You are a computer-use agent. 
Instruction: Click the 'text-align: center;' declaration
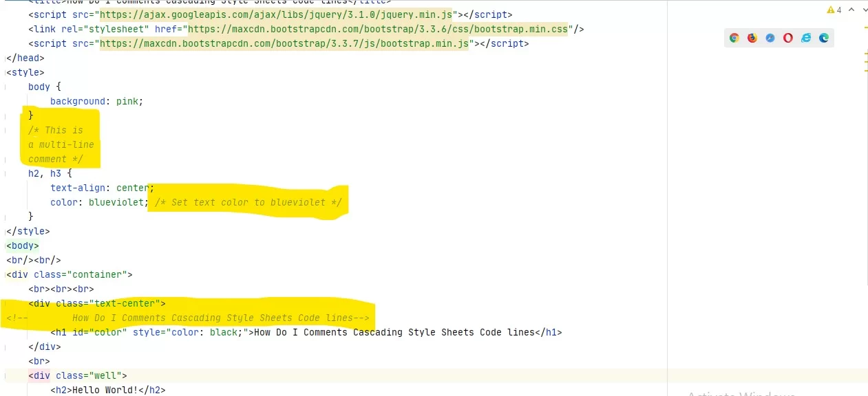(102, 188)
